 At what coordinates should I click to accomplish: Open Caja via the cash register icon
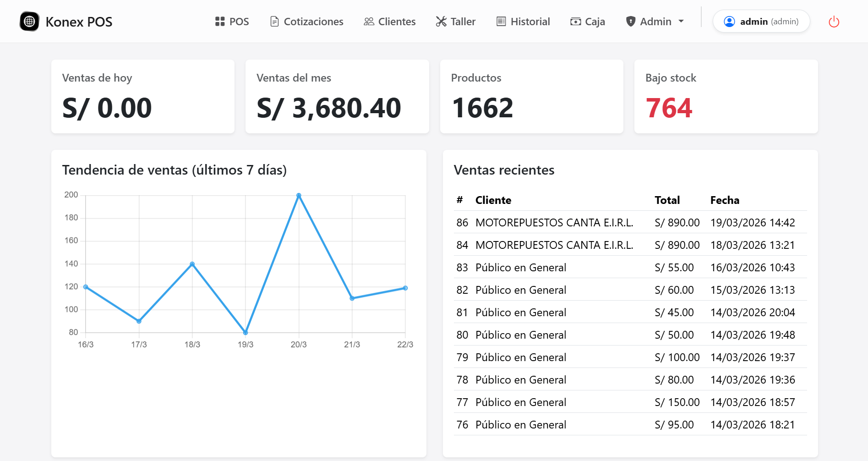[575, 21]
